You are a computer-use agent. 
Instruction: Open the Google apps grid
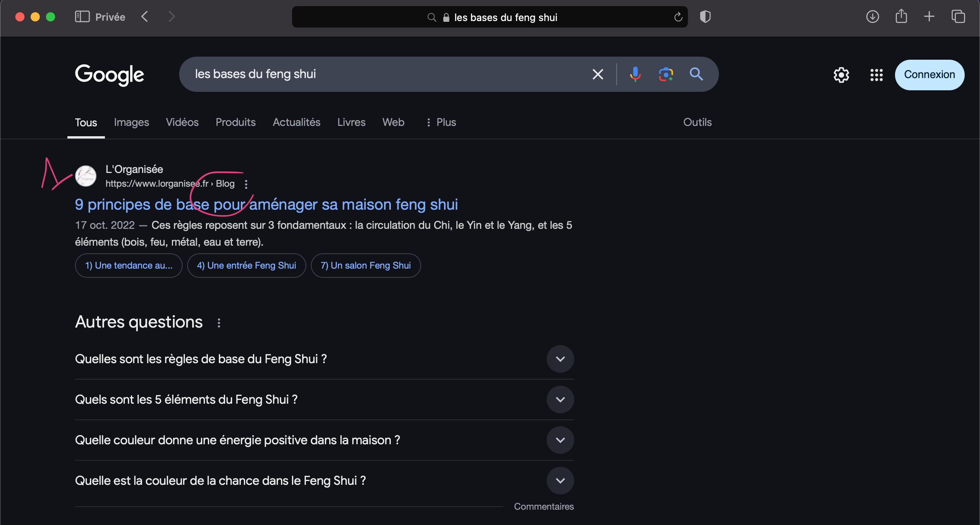876,75
